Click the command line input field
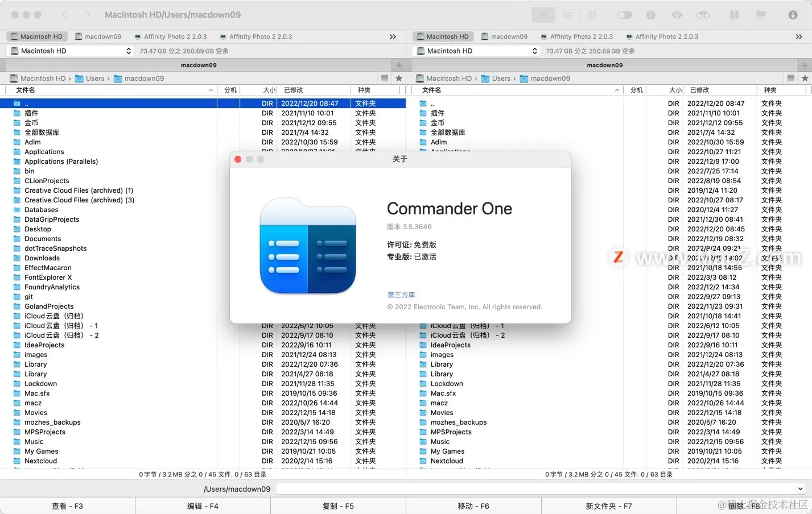Image resolution: width=812 pixels, height=514 pixels. click(541, 489)
